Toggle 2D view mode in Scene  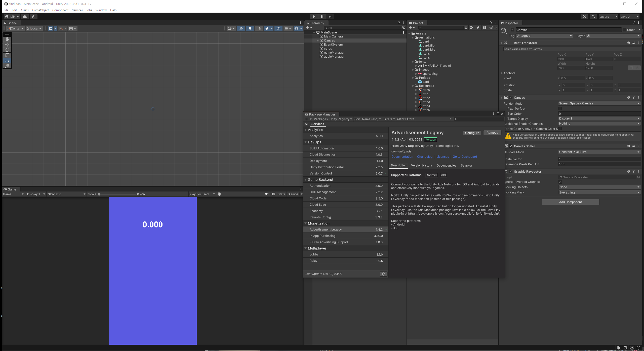click(241, 28)
